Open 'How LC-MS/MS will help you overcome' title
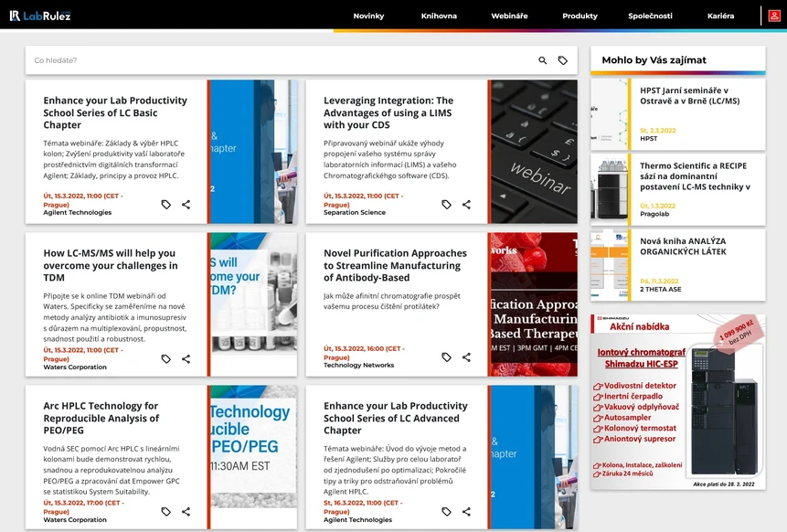 111,265
